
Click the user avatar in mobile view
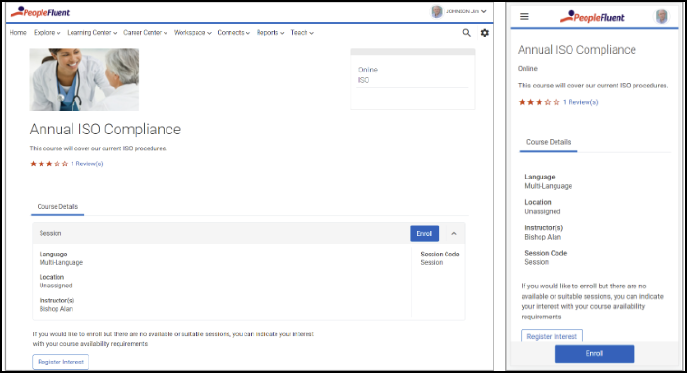pyautogui.click(x=662, y=17)
